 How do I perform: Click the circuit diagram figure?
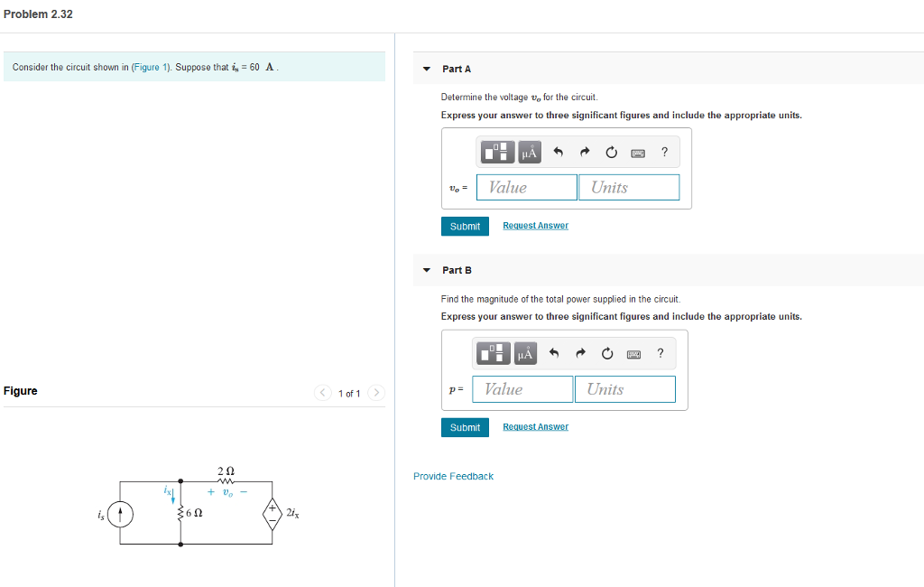[x=199, y=508]
